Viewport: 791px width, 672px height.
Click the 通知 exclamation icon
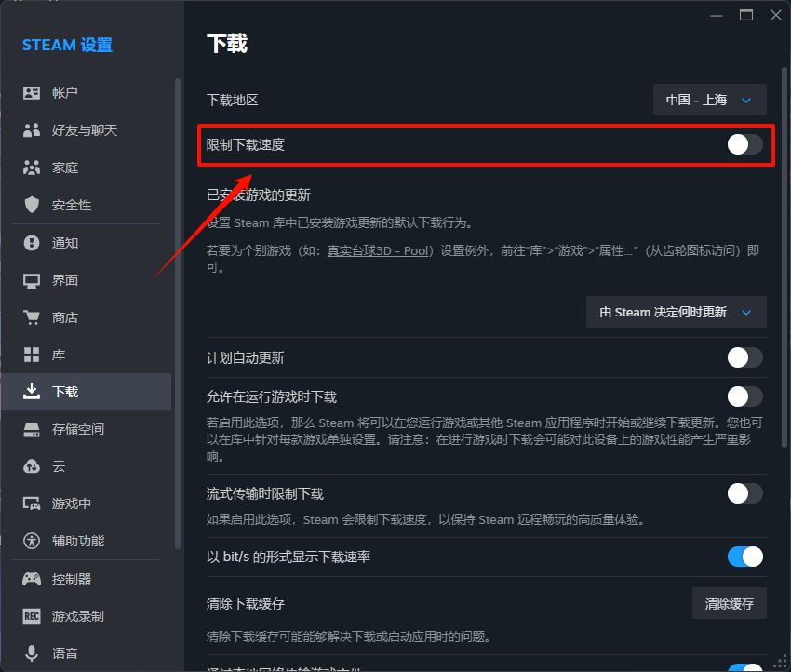32,243
